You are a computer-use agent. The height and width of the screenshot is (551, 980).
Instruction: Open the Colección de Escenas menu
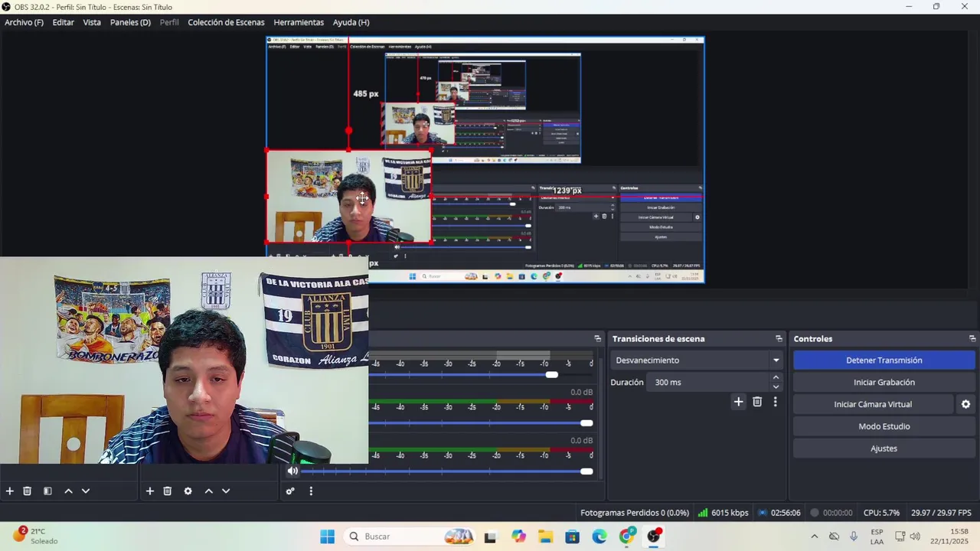point(226,22)
